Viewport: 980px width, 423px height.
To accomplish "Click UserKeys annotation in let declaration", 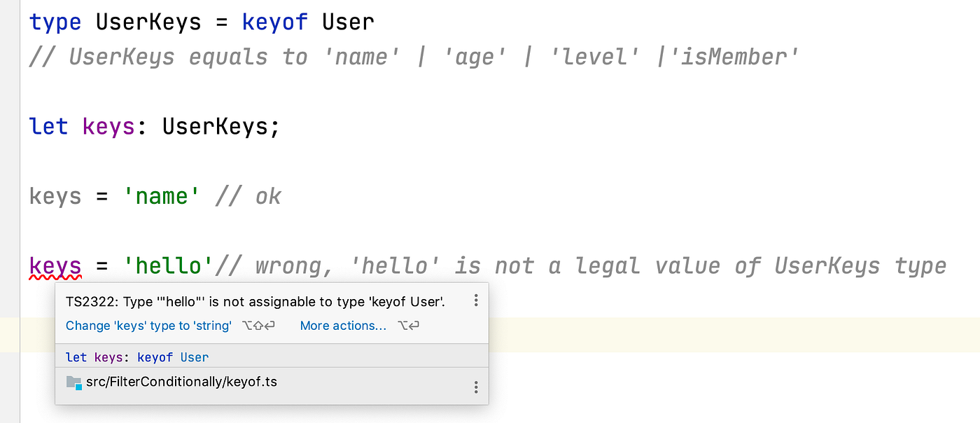I will 215,126.
